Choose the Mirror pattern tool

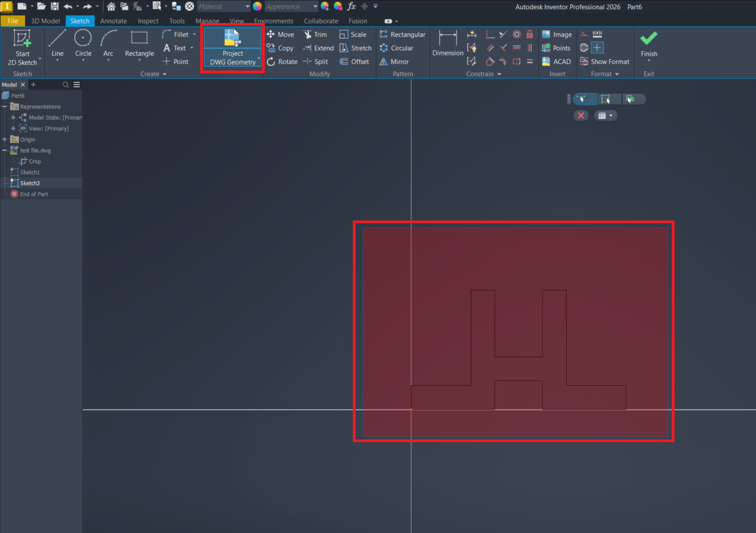(x=394, y=62)
